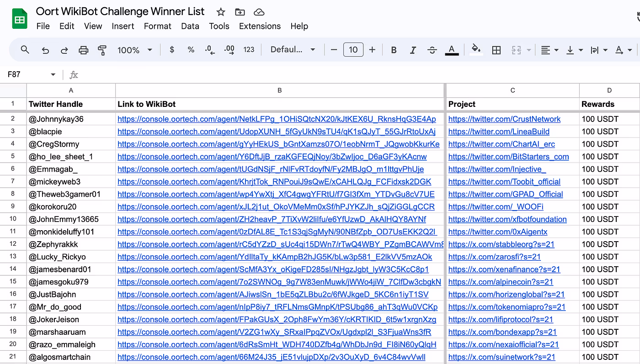This screenshot has width=640, height=364.
Task: Open the Edit menu
Action: click(67, 26)
